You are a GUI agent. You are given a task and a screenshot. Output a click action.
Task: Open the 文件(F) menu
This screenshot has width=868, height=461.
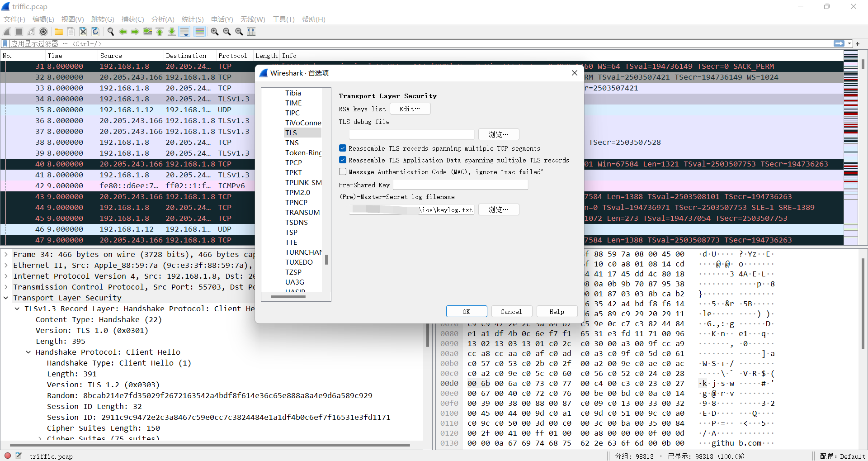click(14, 19)
